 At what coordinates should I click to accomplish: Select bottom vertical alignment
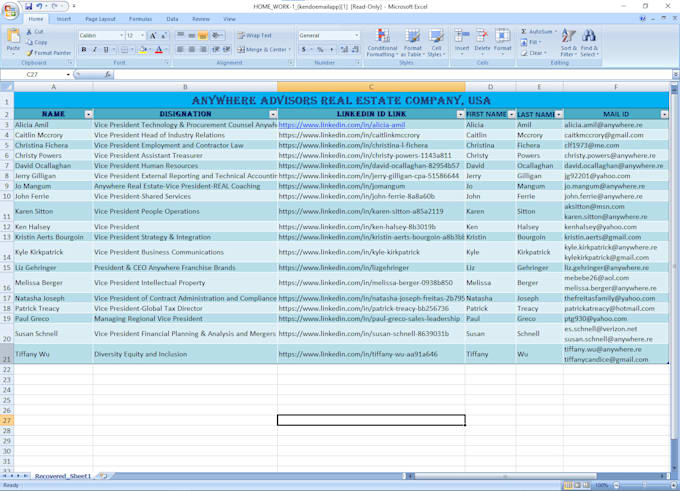203,36
